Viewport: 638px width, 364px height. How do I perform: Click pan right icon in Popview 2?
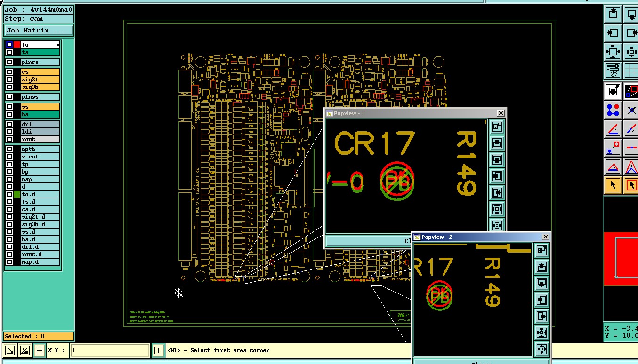(541, 316)
